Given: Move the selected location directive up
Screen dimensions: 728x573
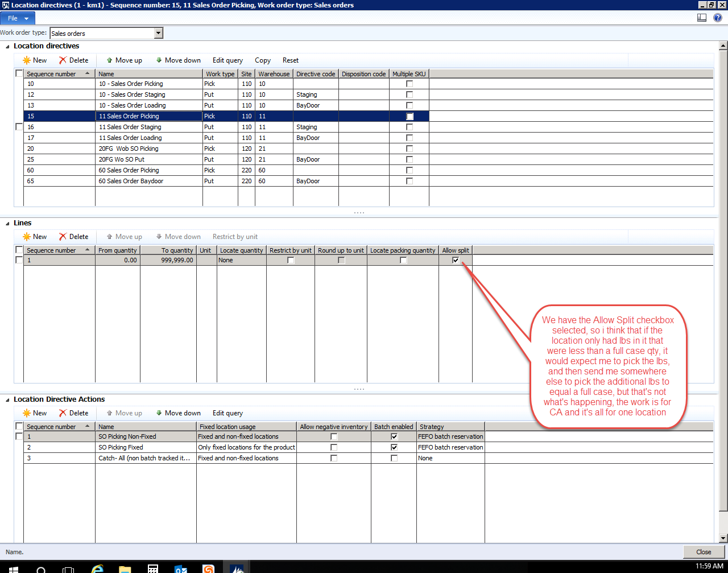Looking at the screenshot, I should 124,60.
